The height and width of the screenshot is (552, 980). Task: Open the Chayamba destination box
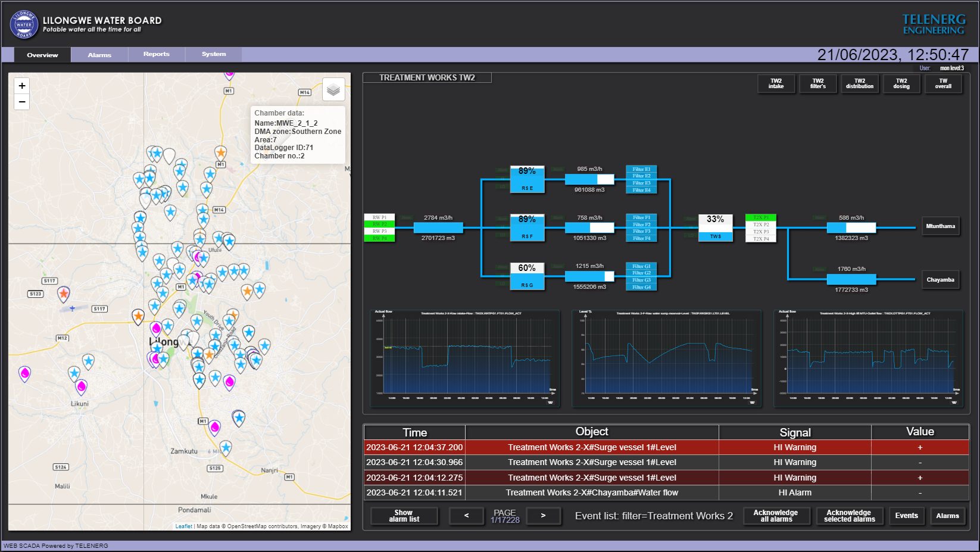(940, 280)
